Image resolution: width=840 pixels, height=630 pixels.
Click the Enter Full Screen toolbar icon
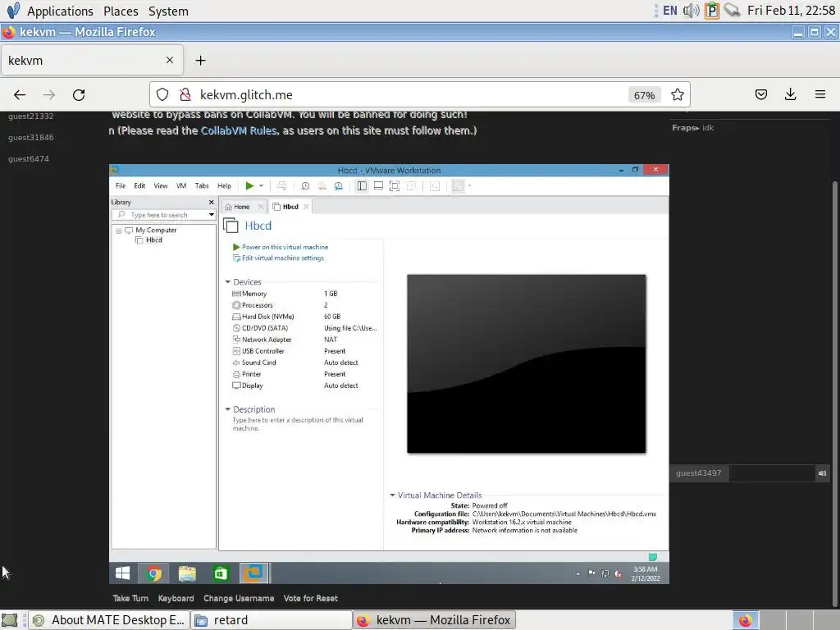click(395, 186)
